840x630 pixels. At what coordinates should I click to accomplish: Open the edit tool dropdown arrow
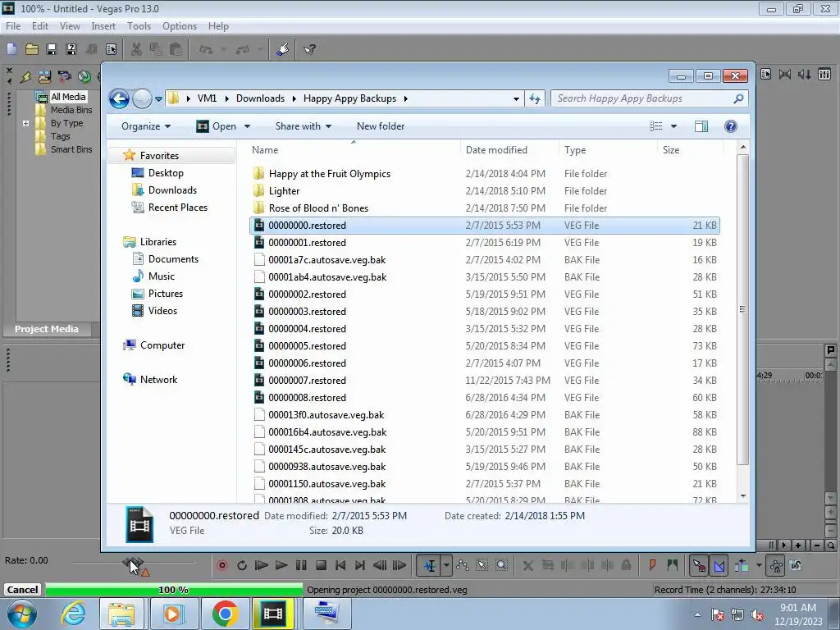click(x=446, y=565)
